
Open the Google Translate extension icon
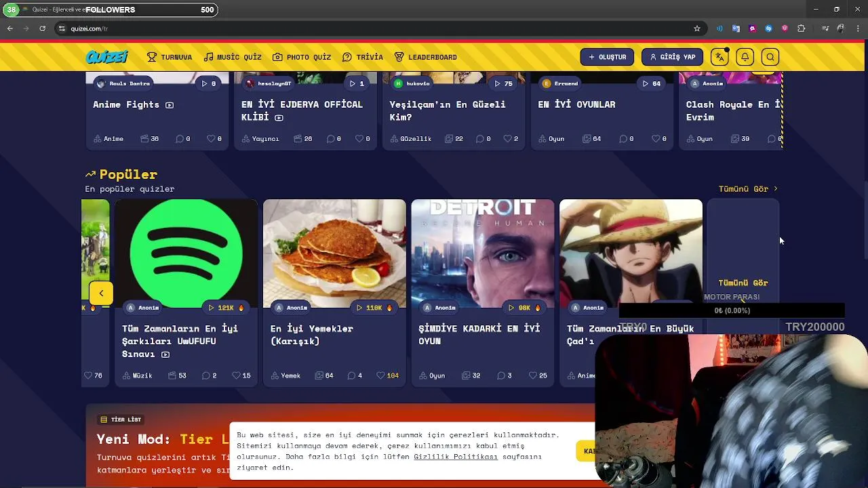[736, 28]
